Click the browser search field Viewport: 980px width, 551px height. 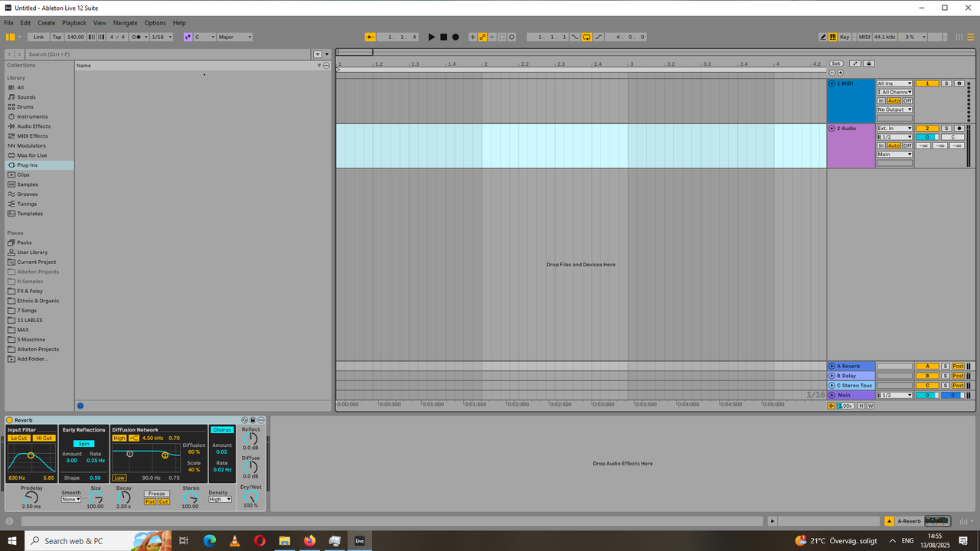click(168, 54)
